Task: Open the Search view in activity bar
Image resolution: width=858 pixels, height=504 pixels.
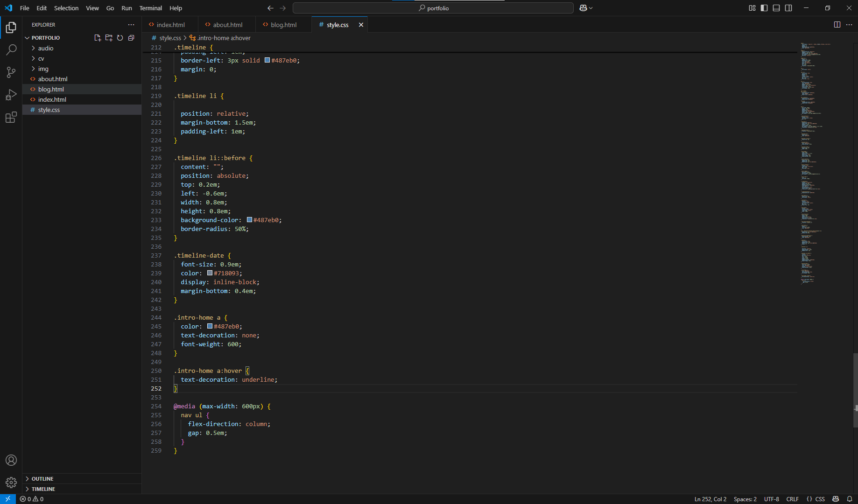Action: [11, 50]
